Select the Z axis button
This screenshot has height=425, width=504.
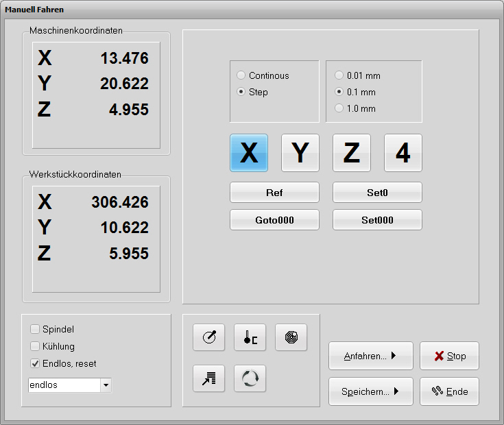click(352, 153)
